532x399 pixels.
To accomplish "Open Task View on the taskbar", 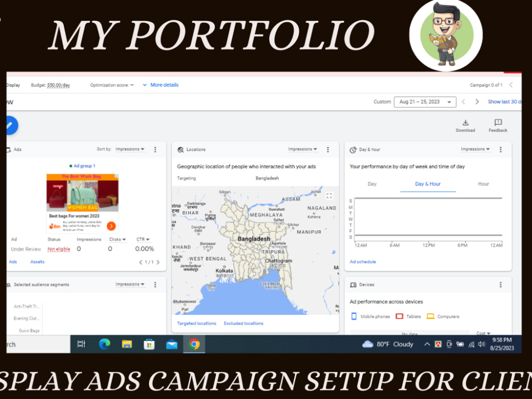I will (x=81, y=344).
